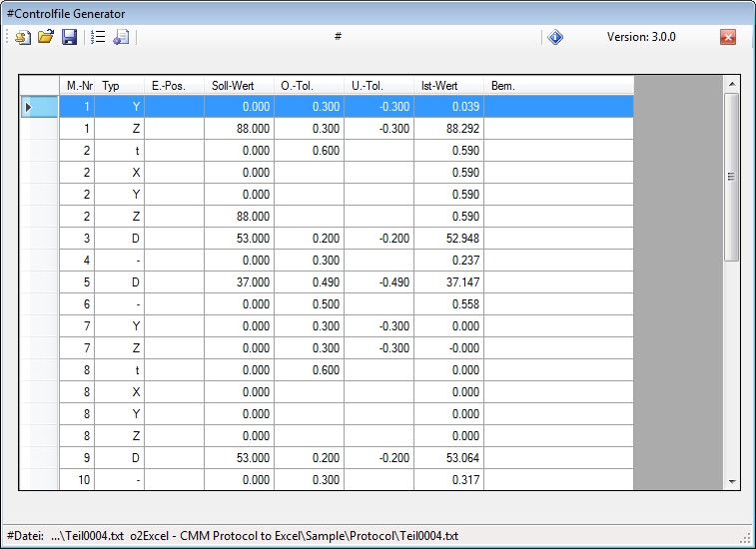Click the Ist-Wert column header
The height and width of the screenshot is (549, 756).
(x=448, y=85)
